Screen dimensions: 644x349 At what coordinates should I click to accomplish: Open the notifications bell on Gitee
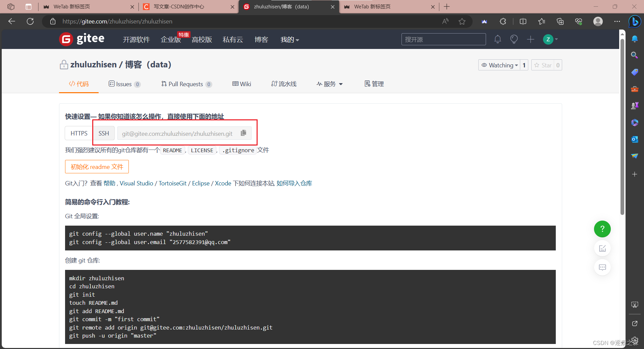(x=498, y=39)
